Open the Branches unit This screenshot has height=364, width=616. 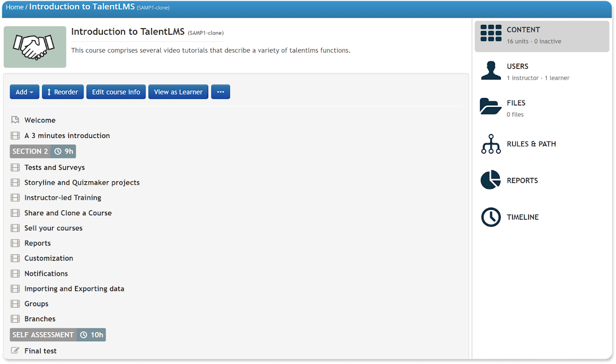coord(39,319)
